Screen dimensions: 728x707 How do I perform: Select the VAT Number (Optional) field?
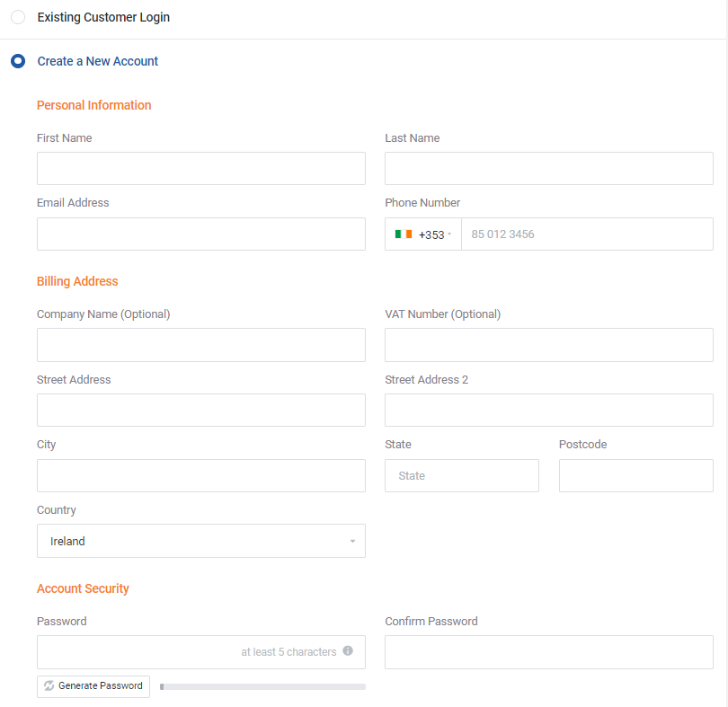click(548, 345)
